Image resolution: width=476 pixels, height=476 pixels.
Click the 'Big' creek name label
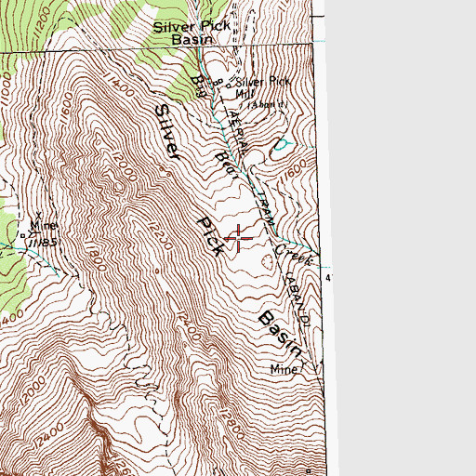point(198,86)
